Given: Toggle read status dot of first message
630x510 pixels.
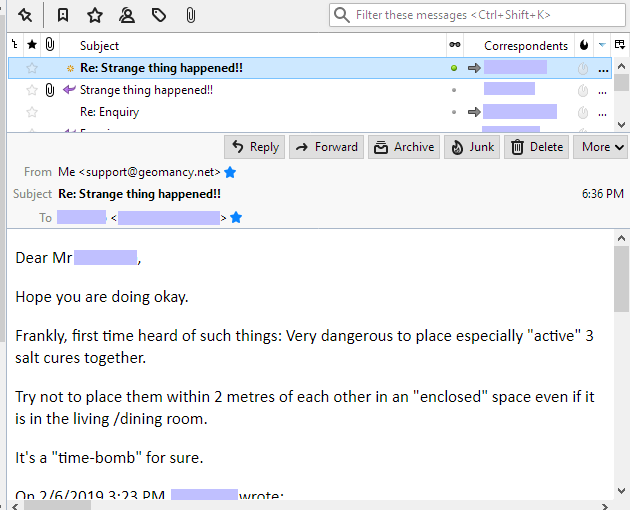Looking at the screenshot, I should 454,68.
